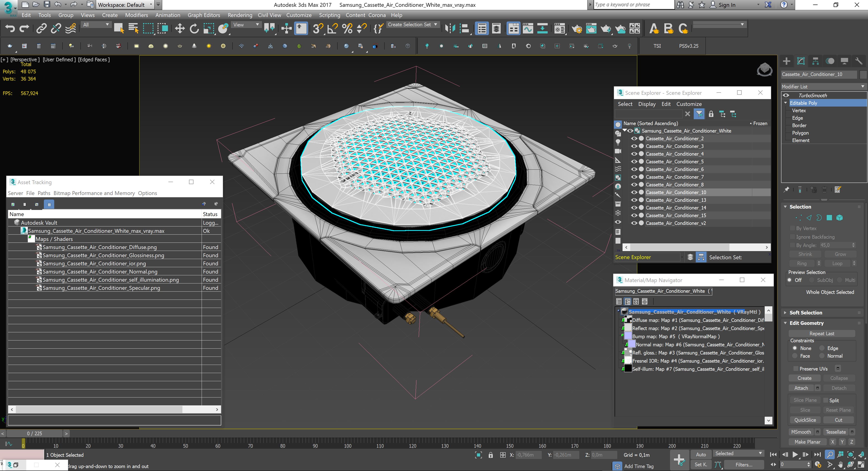
Task: Toggle Selection Lock in status bar
Action: pyautogui.click(x=491, y=455)
